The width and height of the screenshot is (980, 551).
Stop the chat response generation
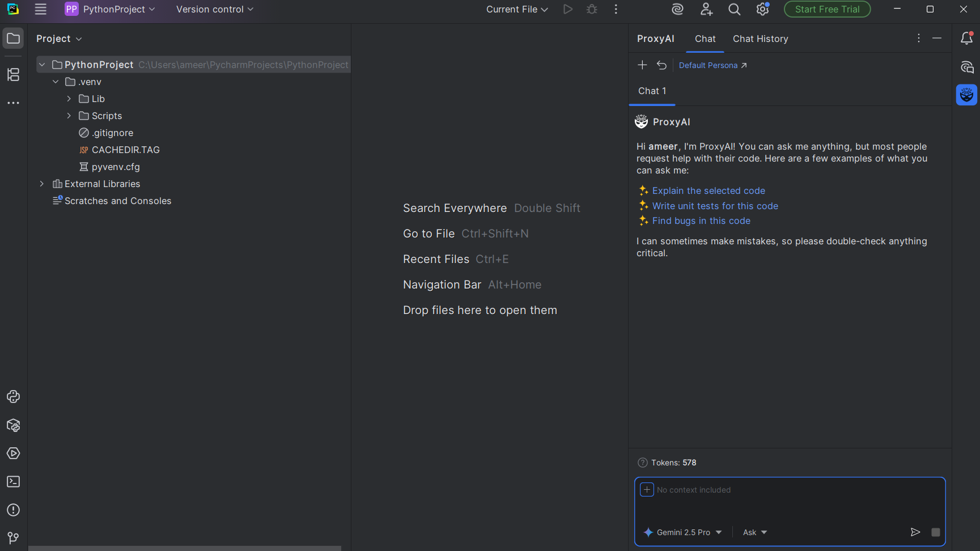coord(936,532)
